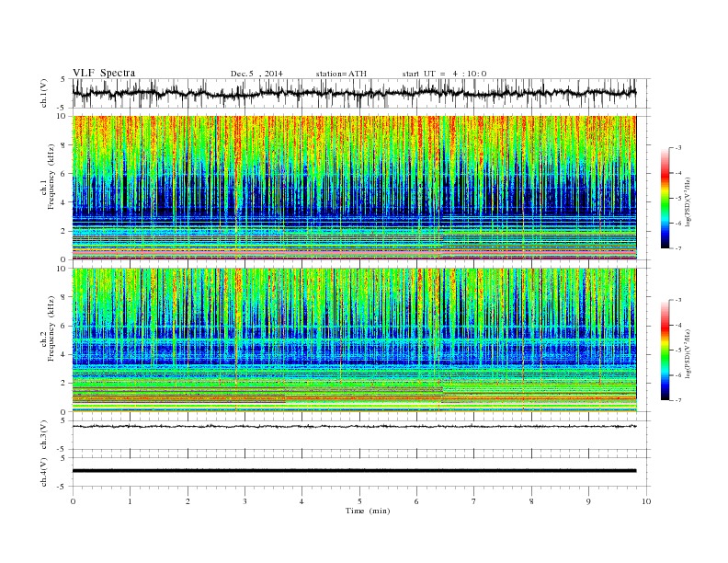Click the '-7' value on ch.2 colorbar

[677, 400]
